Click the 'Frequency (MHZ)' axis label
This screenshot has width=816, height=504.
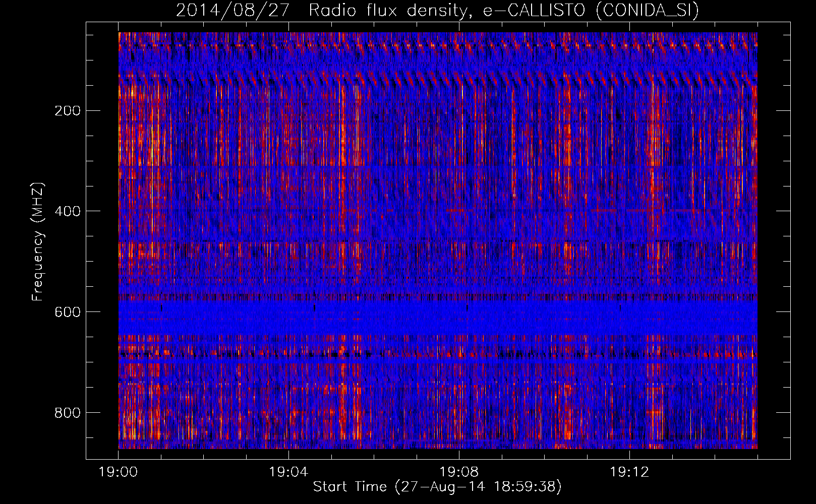click(38, 241)
